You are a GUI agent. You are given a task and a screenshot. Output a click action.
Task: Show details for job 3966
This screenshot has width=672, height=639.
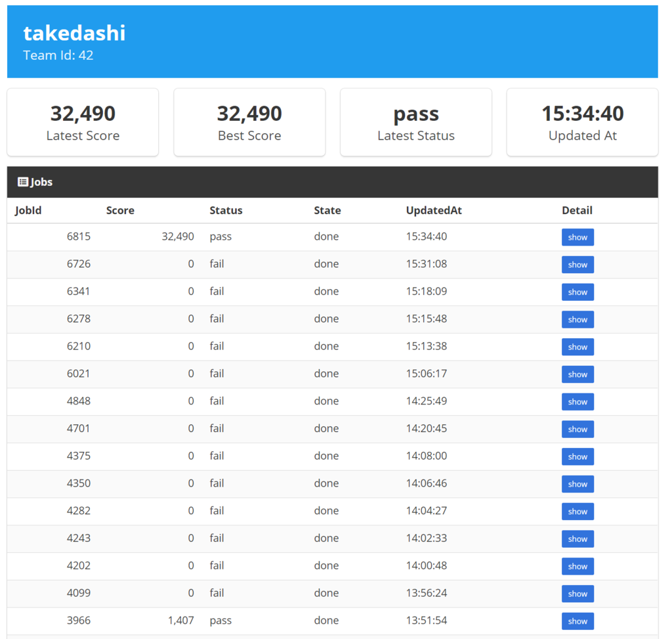pyautogui.click(x=577, y=621)
